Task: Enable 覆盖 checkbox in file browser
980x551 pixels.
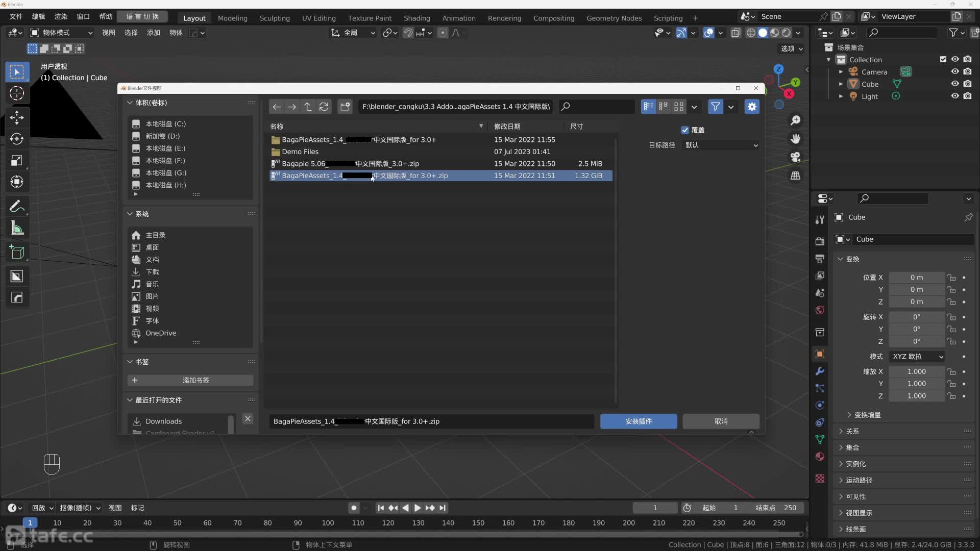Action: click(685, 130)
